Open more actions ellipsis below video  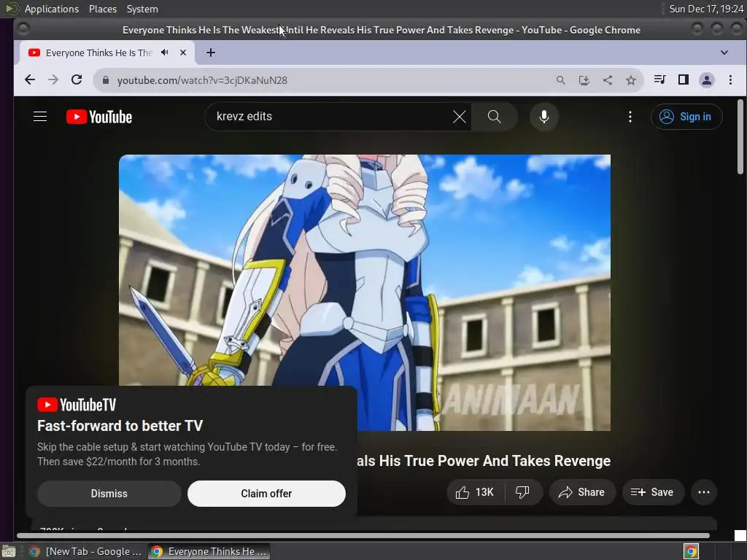coord(704,492)
